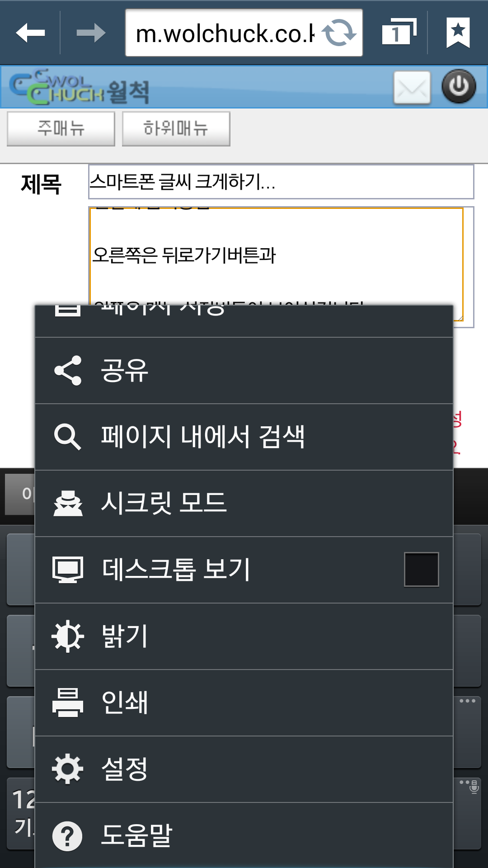Click the share icon in menu
Screen dimensions: 488x868
pos(68,371)
